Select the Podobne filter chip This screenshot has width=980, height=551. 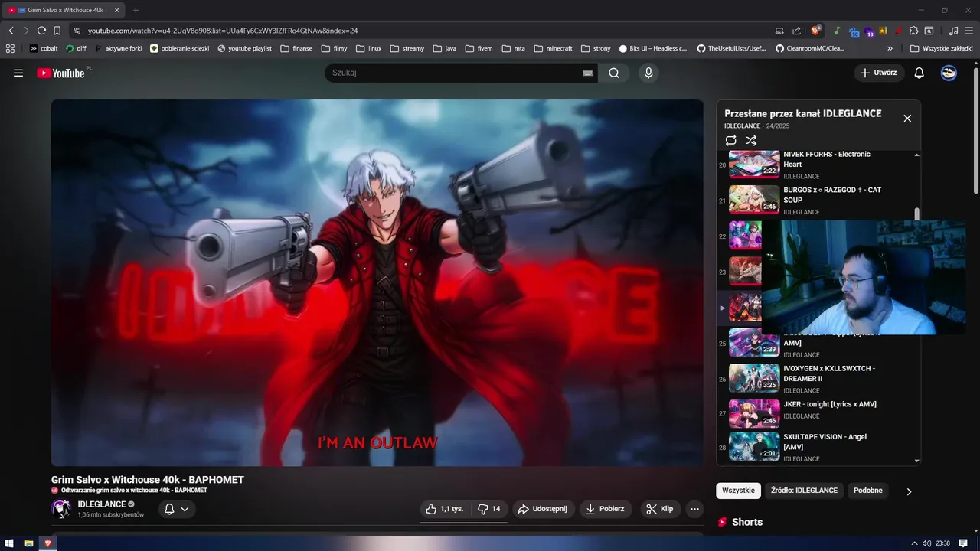[x=868, y=491]
